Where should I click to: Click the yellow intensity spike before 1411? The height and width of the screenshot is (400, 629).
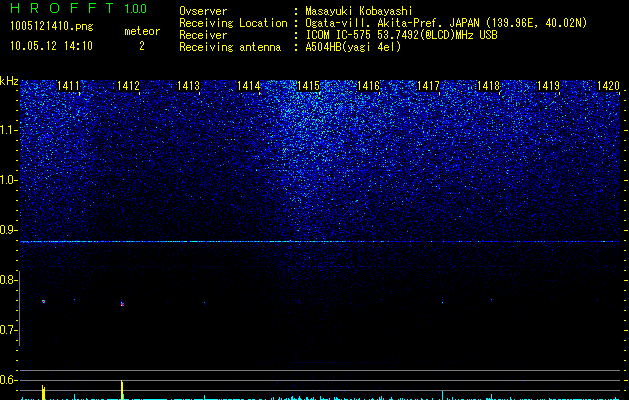click(43, 392)
